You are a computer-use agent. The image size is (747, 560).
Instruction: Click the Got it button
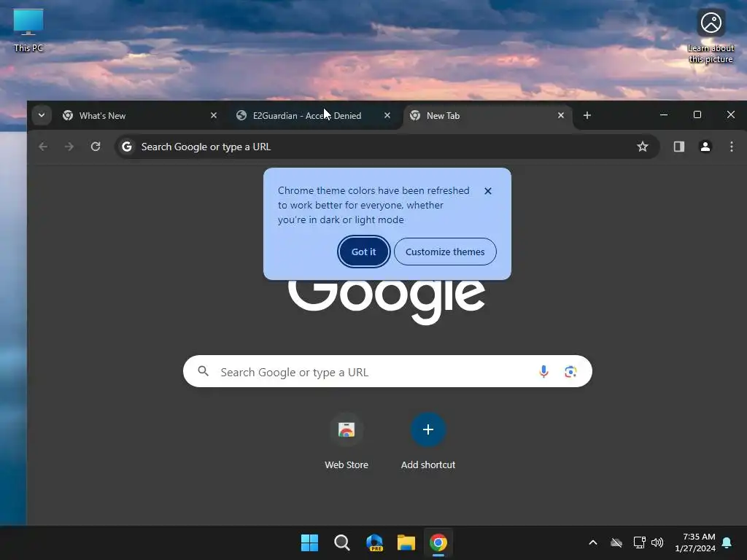click(x=363, y=252)
